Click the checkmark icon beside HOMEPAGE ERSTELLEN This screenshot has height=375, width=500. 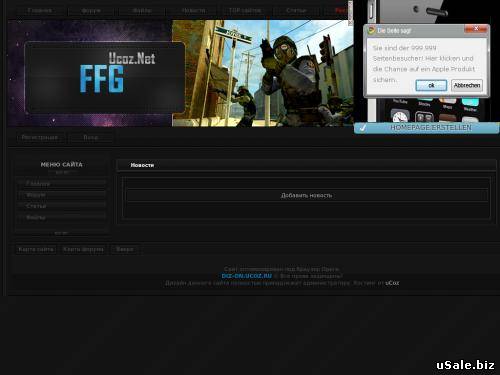point(363,128)
